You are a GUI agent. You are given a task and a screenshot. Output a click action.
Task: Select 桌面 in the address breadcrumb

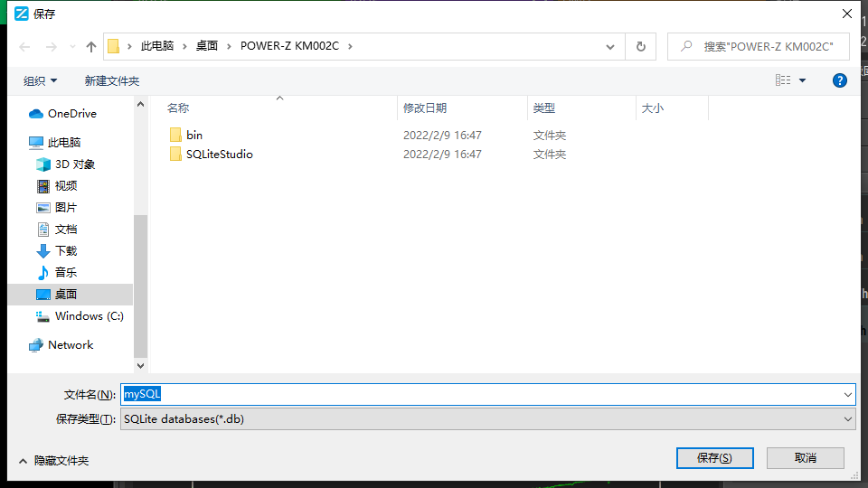click(x=207, y=46)
